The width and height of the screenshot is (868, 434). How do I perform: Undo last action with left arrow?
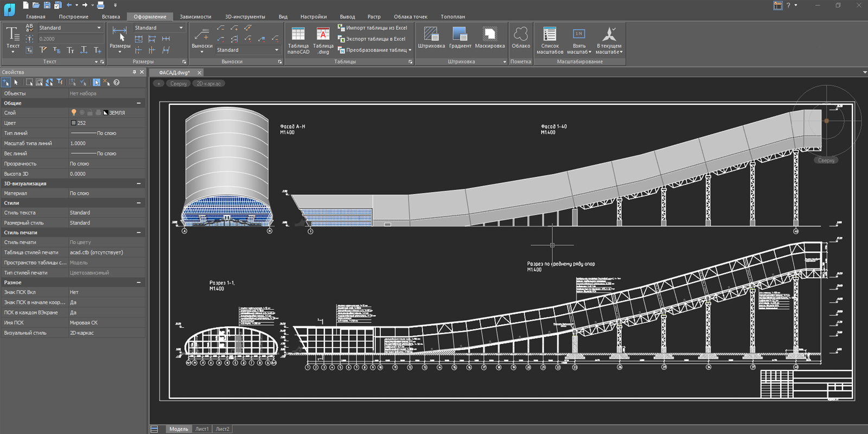[69, 5]
